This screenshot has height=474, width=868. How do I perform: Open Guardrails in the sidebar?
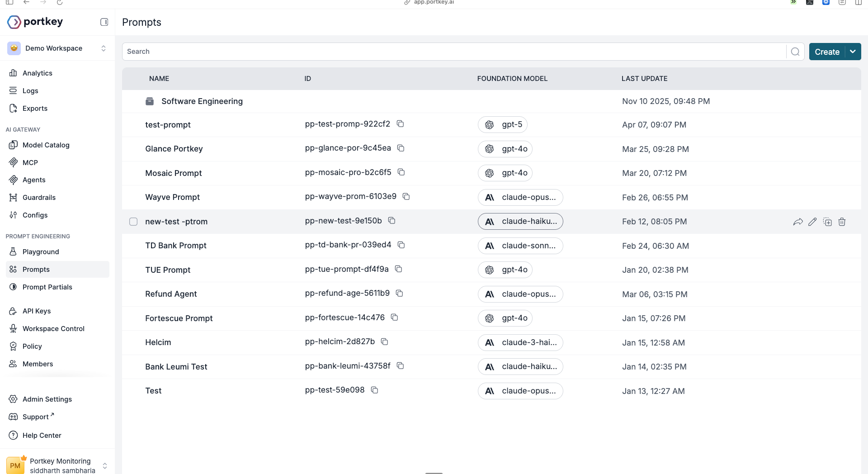[39, 198]
